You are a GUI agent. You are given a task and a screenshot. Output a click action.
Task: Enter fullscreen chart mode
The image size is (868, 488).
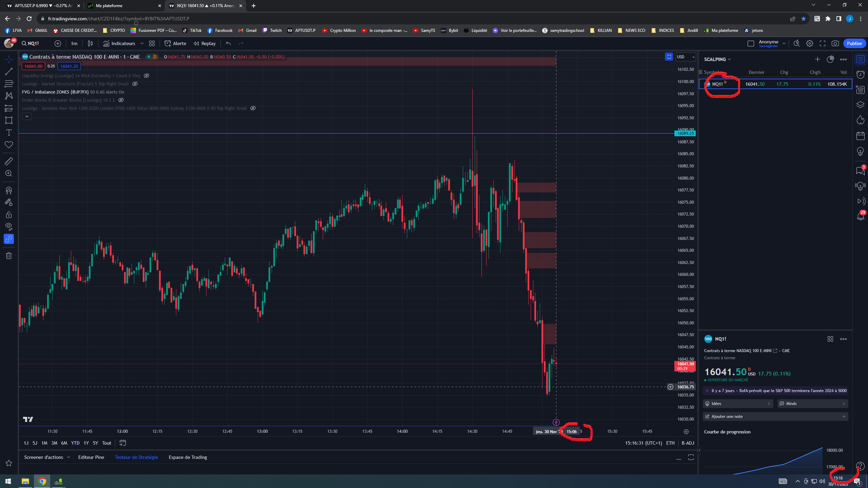(822, 43)
